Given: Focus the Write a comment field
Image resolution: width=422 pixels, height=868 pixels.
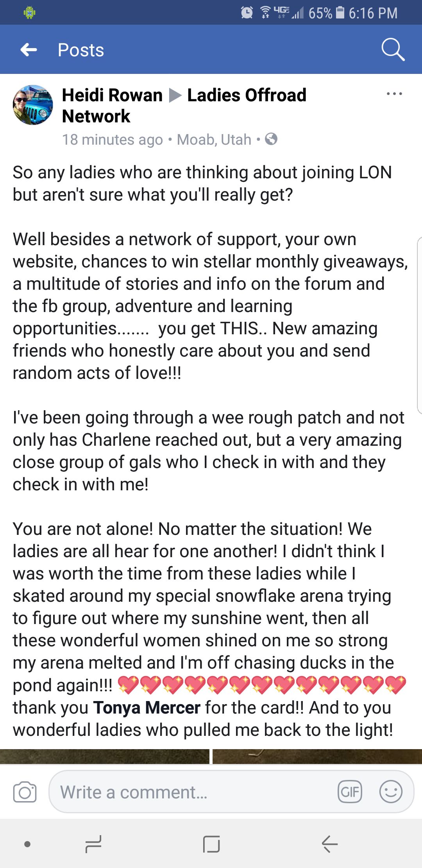Looking at the screenshot, I should click(191, 792).
